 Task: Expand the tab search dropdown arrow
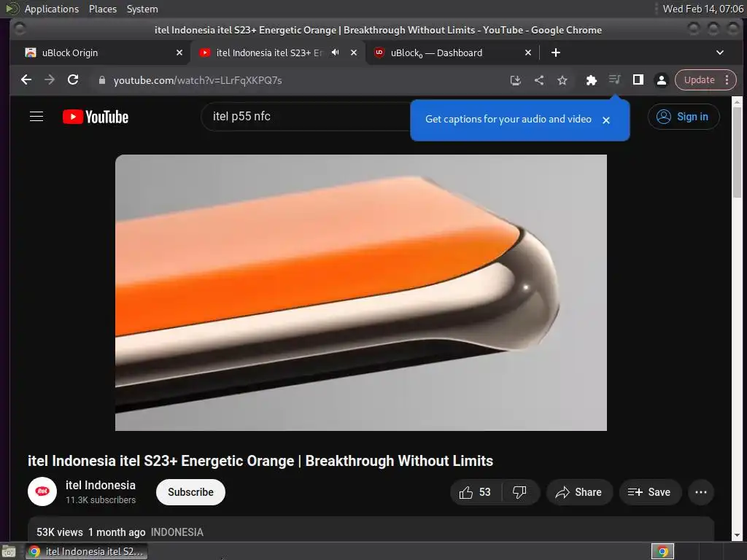coord(720,52)
